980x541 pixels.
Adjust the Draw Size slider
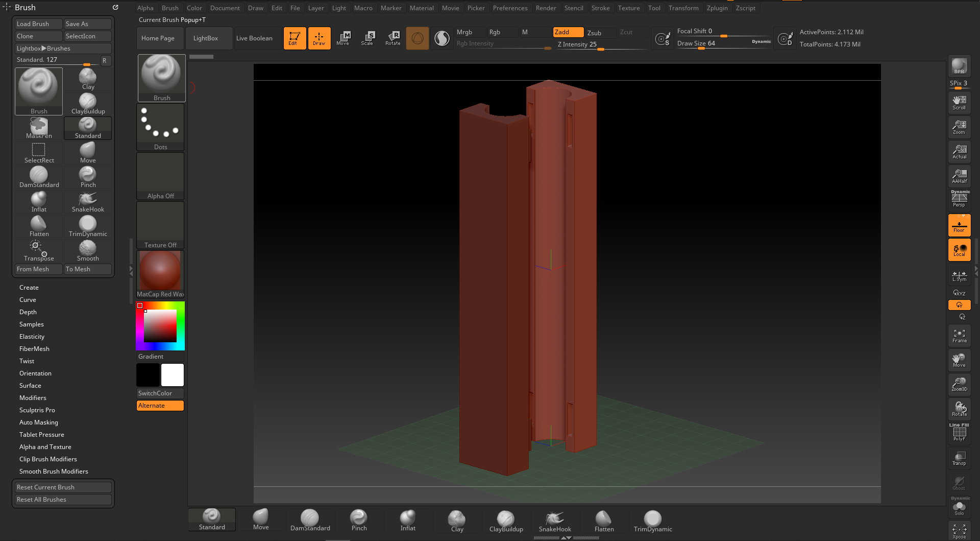[x=724, y=44]
